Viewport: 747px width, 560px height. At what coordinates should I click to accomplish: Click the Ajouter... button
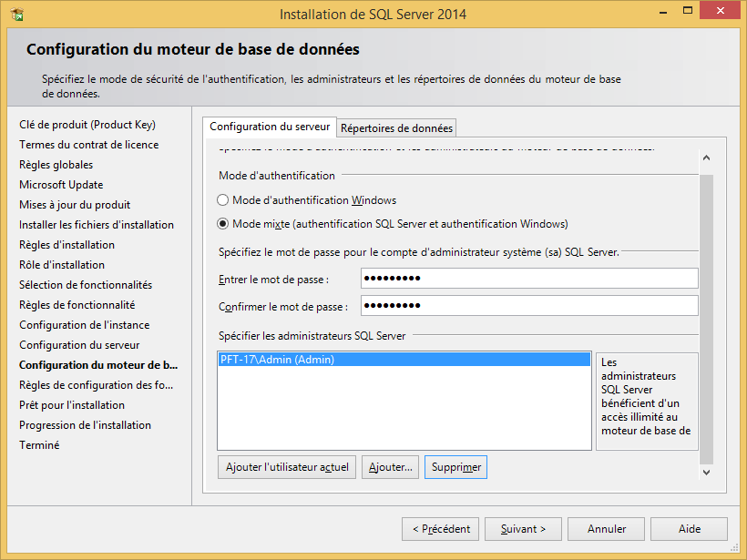(x=390, y=467)
